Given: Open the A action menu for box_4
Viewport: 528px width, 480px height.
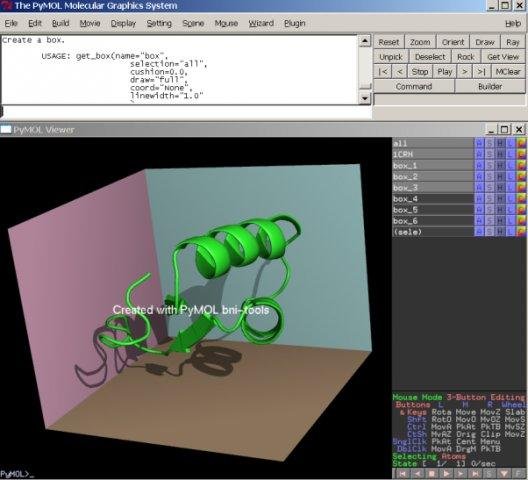Looking at the screenshot, I should point(479,199).
